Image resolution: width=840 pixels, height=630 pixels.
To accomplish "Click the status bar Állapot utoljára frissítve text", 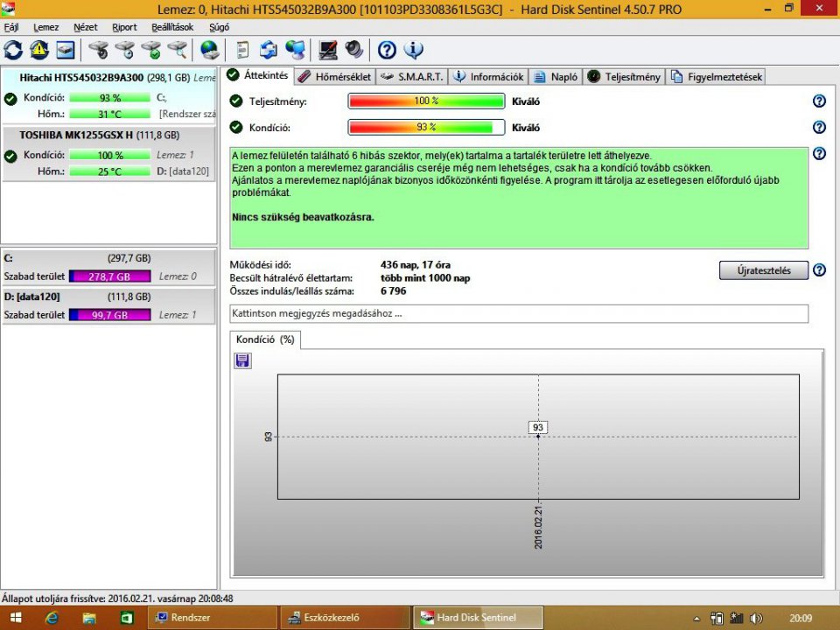I will click(117, 598).
